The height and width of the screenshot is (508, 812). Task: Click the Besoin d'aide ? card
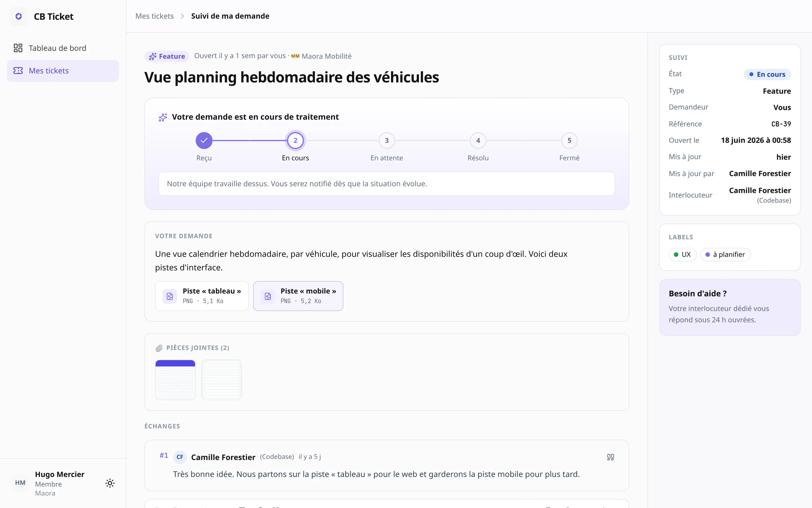click(730, 307)
